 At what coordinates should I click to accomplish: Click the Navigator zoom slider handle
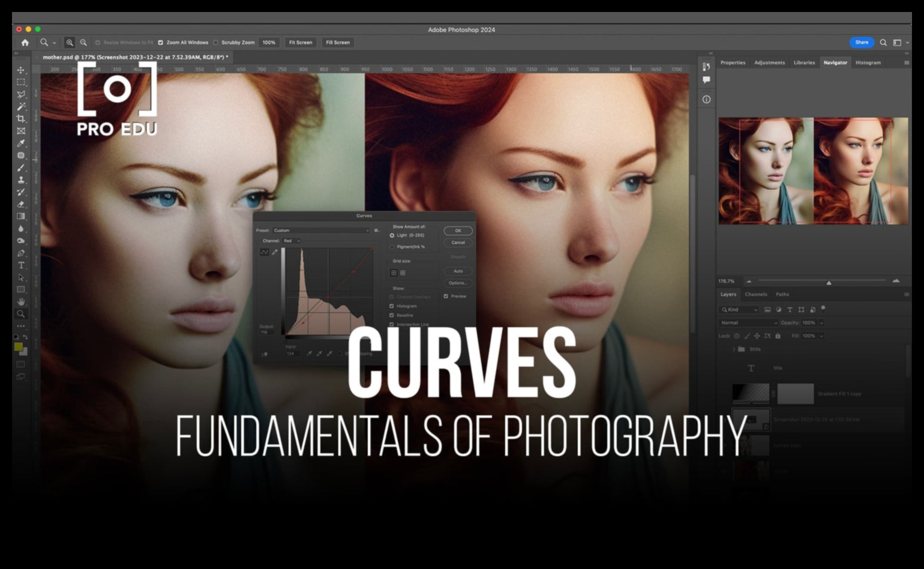[829, 282]
